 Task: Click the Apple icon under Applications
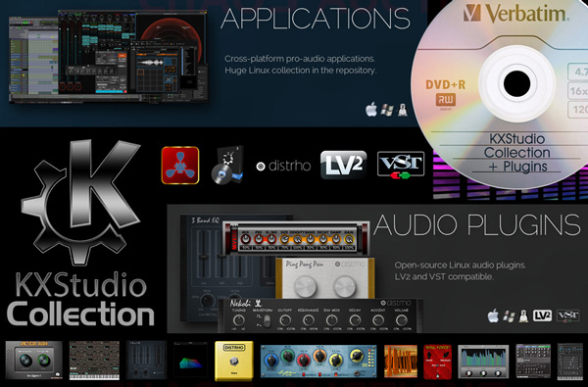point(371,110)
